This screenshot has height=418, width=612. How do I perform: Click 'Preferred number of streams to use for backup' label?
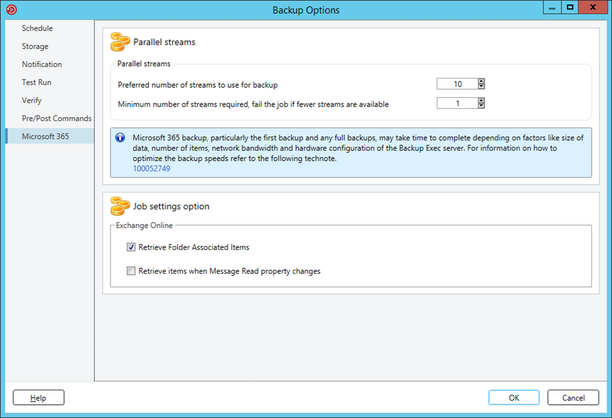click(x=197, y=85)
